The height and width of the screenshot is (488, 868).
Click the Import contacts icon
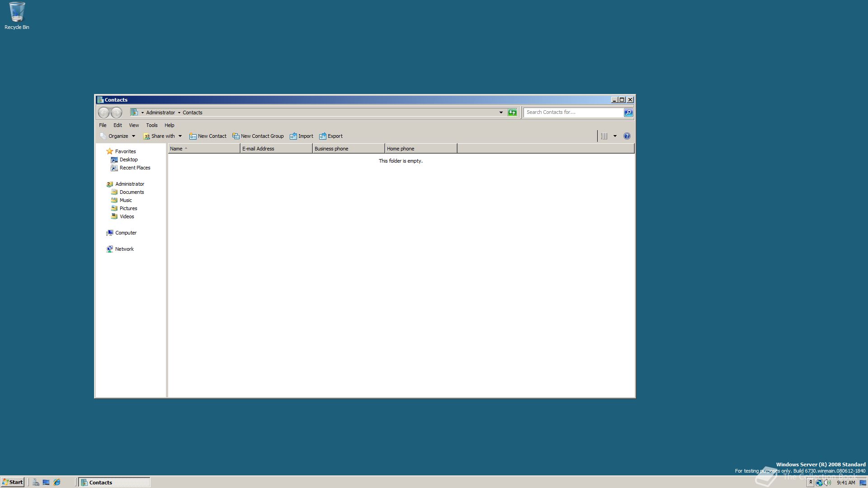coord(293,136)
